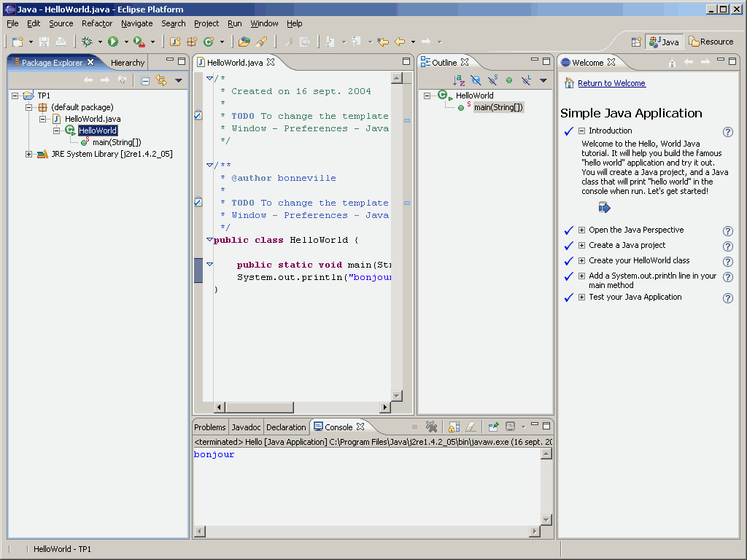
Task: Collapse HelloWorld.java tree node
Action: coord(43,119)
